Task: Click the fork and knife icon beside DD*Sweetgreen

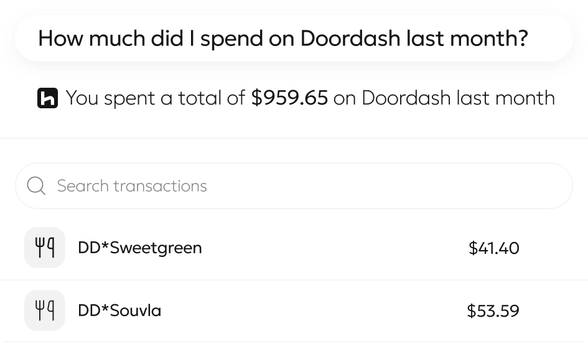Action: click(45, 248)
